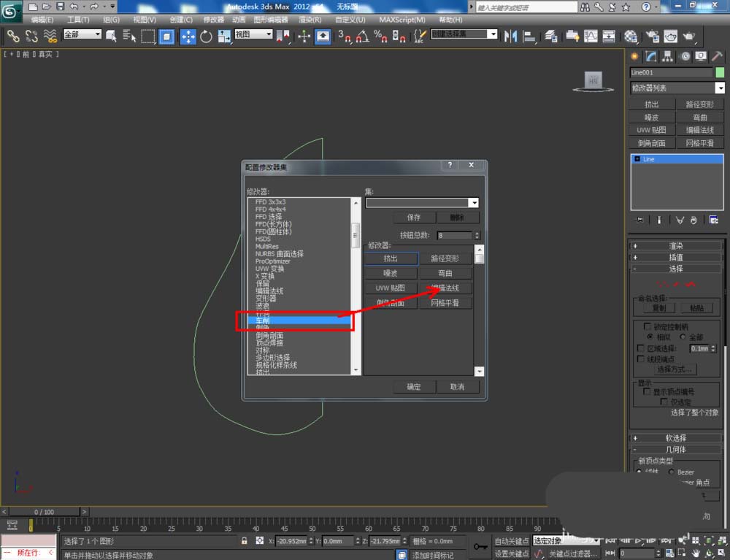Toggle Select and Manipulate tool
This screenshot has width=730, height=560.
click(304, 36)
